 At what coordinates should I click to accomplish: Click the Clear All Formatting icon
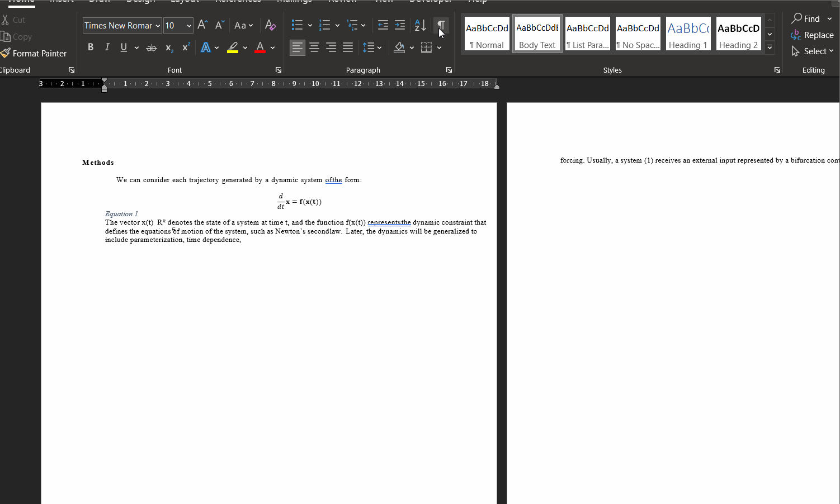[x=270, y=25]
